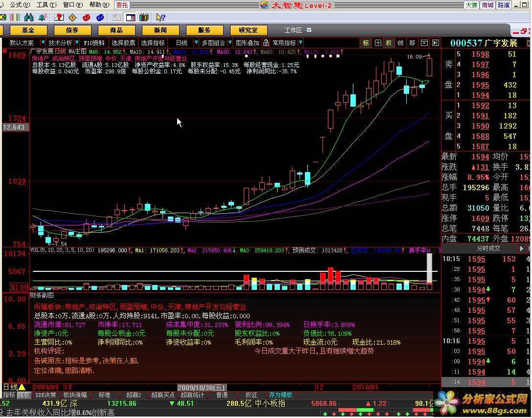This screenshot has width=532, height=418.
Task: Switch to the 超赢买点 template tab
Action: click(163, 395)
